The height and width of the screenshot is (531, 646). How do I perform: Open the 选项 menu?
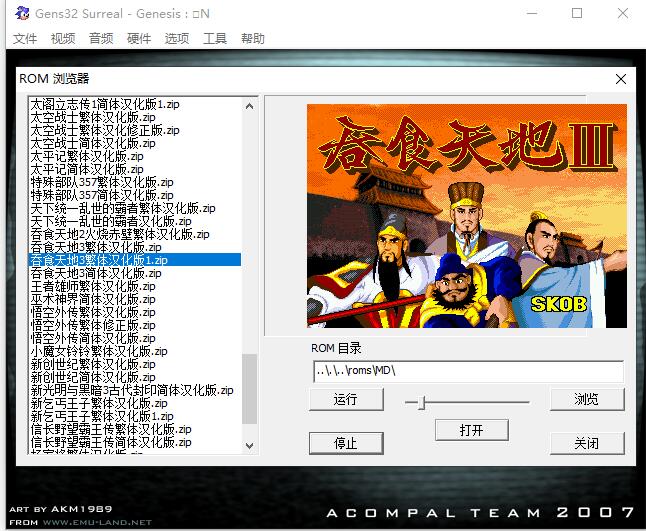coord(177,39)
